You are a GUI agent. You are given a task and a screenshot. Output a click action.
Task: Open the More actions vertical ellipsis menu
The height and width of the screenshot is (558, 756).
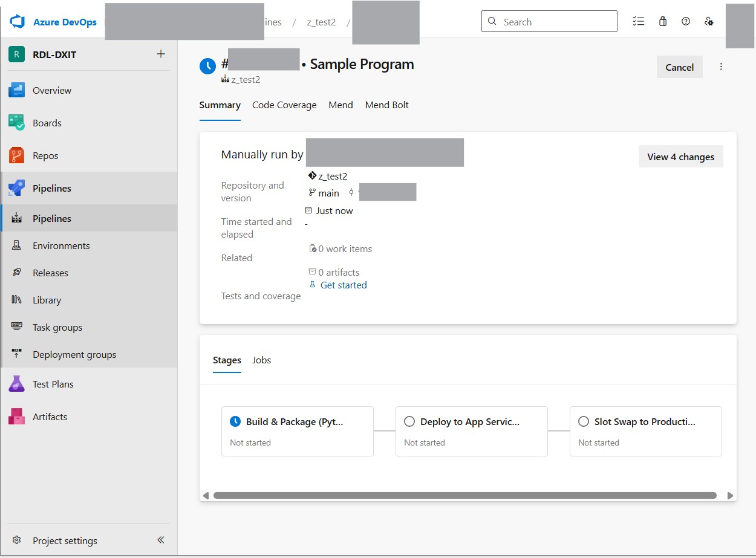tap(721, 67)
